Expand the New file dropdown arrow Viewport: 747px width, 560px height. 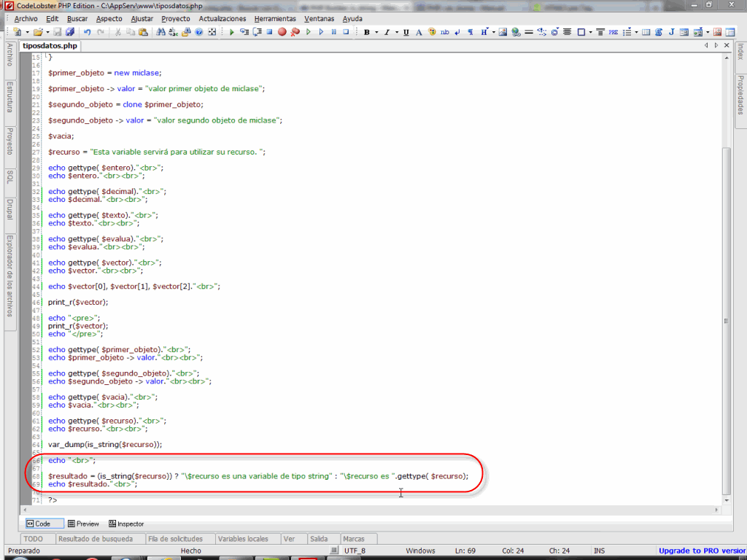click(x=28, y=32)
